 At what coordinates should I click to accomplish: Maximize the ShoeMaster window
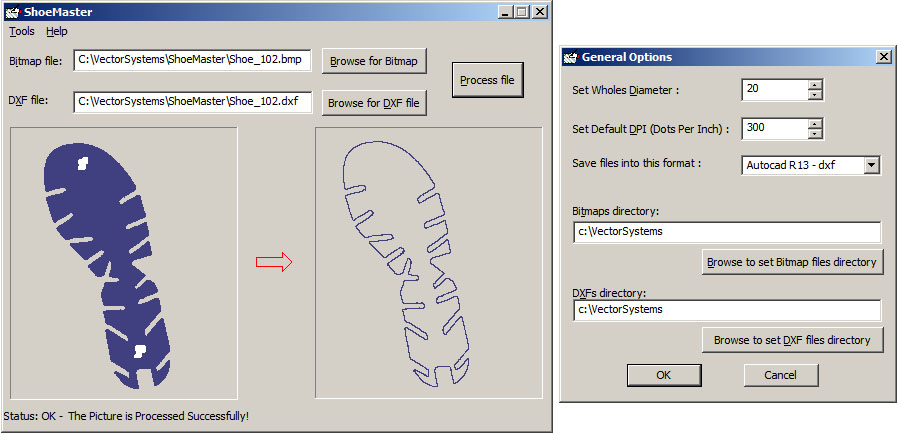point(522,11)
